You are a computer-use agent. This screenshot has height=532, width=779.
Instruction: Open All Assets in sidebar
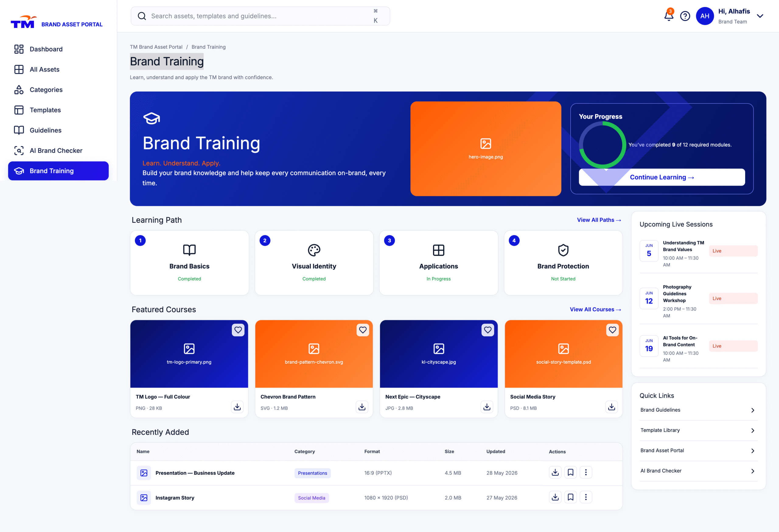click(x=58, y=69)
